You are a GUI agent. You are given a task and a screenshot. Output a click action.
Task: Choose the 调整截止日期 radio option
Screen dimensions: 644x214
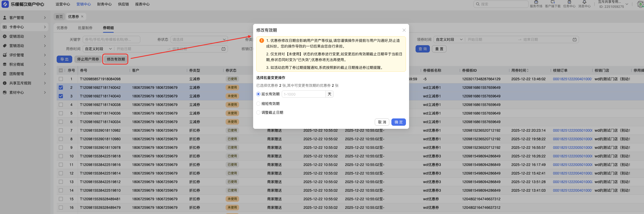258,112
